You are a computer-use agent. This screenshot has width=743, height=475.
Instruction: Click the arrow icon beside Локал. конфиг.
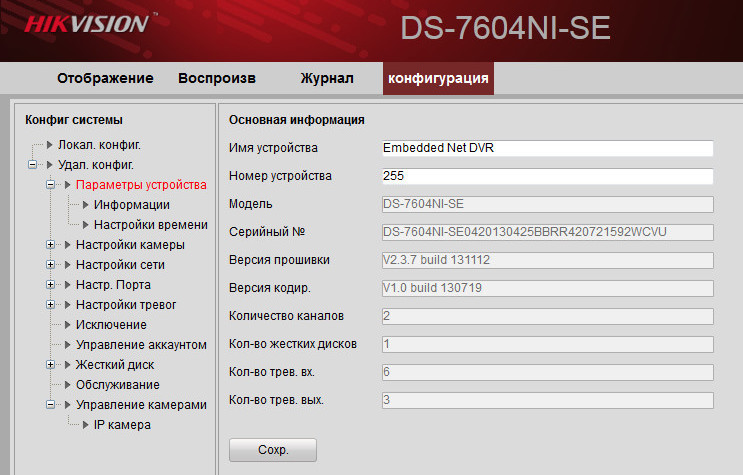pyautogui.click(x=50, y=145)
